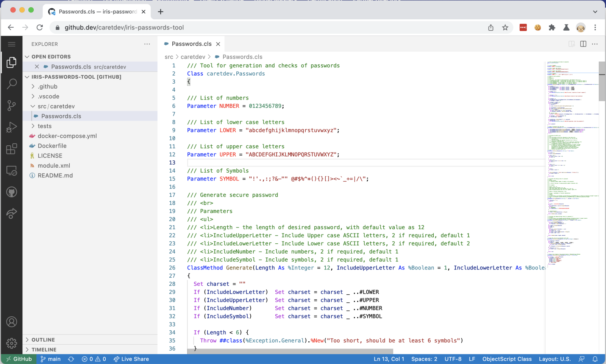Viewport: 606px width, 364px height.
Task: Open README.md in the explorer
Action: click(x=55, y=176)
